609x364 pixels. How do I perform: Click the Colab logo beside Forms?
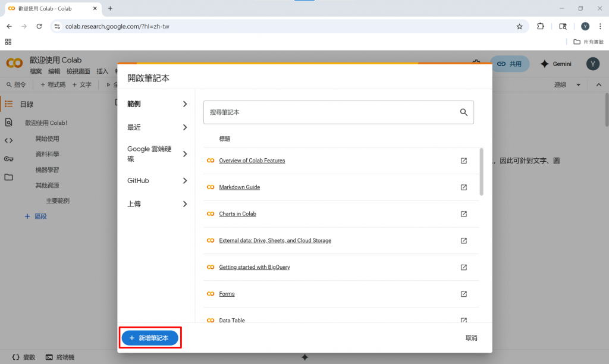(211, 294)
